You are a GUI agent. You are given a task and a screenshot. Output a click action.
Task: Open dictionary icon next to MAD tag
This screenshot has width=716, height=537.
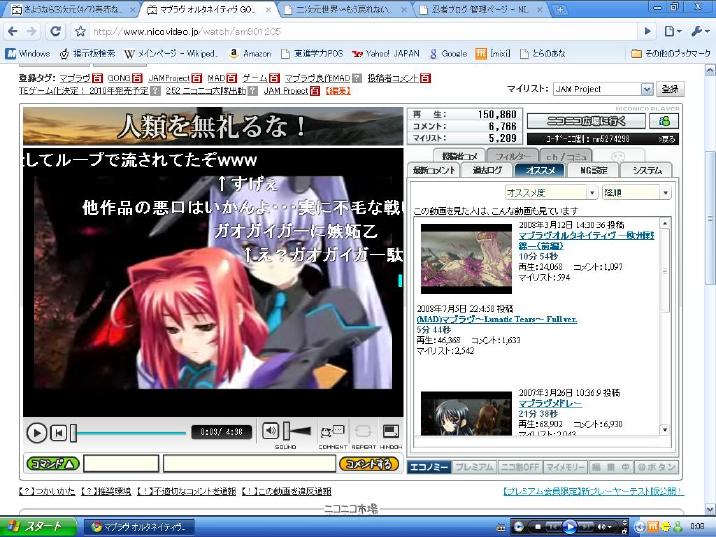pyautogui.click(x=231, y=79)
